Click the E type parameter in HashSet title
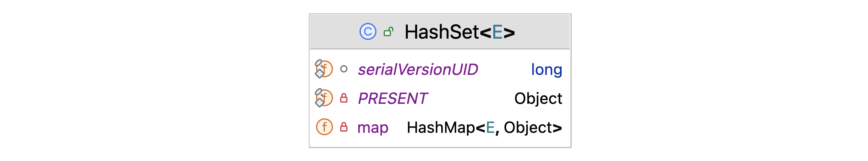 point(497,32)
